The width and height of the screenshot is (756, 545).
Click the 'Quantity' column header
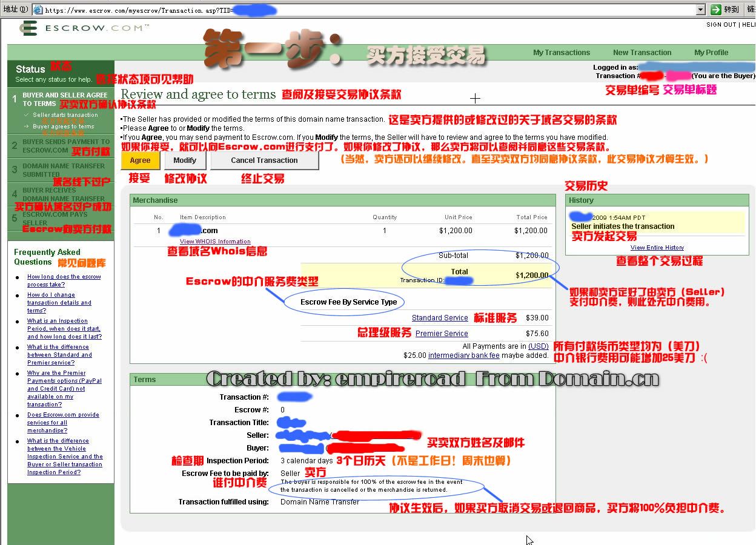pos(385,217)
